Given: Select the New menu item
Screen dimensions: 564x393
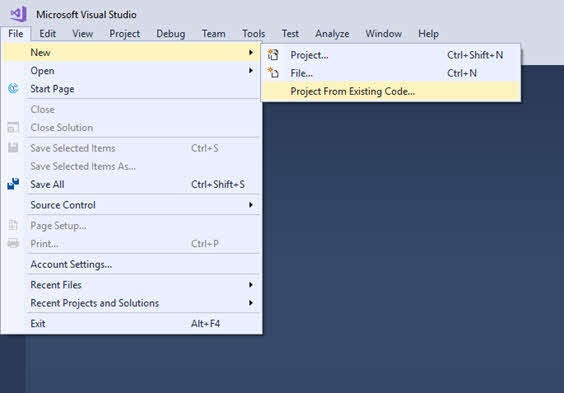Looking at the screenshot, I should pyautogui.click(x=131, y=52).
